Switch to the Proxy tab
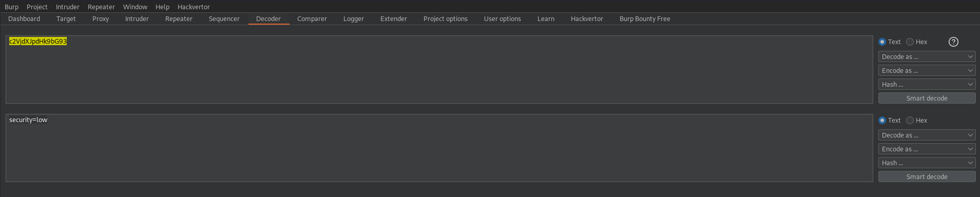The height and width of the screenshot is (197, 980). coord(101,19)
